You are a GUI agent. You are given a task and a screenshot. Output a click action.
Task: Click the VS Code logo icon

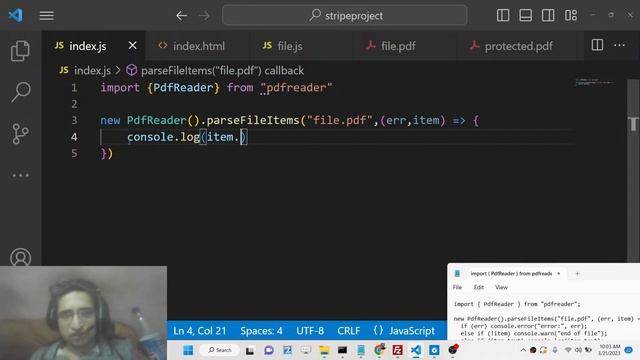tap(16, 16)
